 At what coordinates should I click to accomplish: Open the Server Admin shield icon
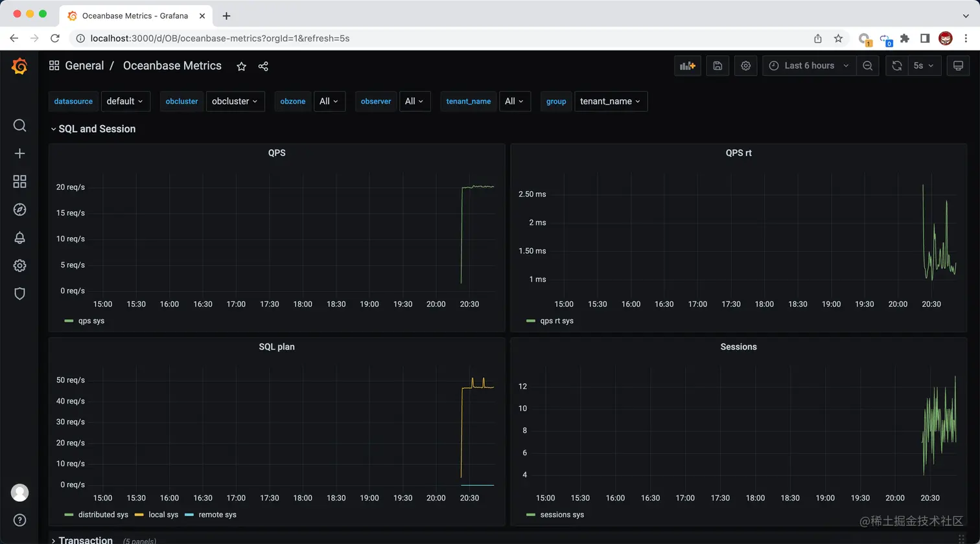(x=19, y=293)
